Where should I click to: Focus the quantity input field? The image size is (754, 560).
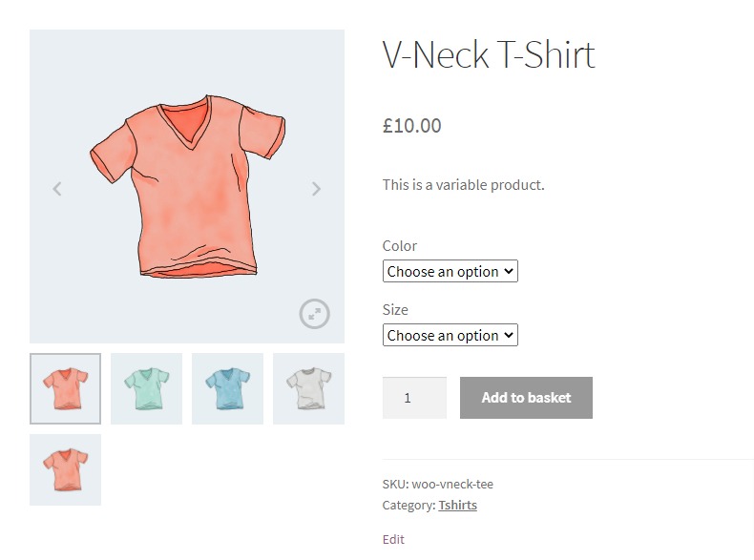[x=414, y=398]
